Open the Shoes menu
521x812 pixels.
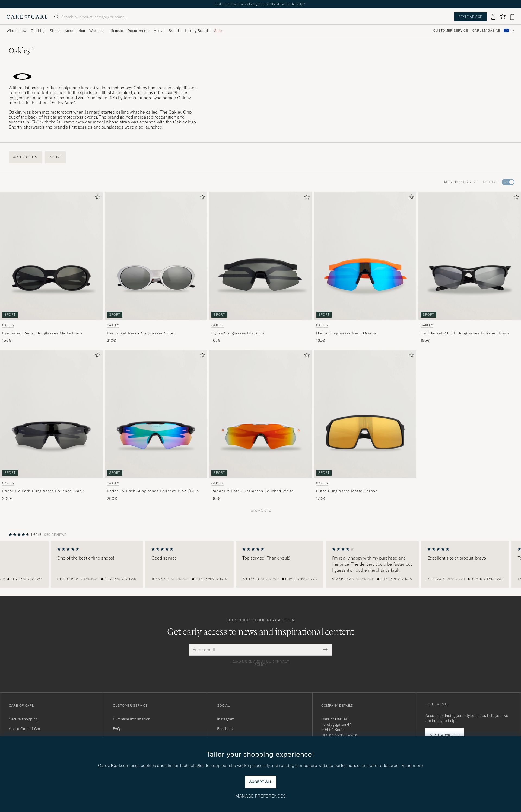(x=55, y=31)
